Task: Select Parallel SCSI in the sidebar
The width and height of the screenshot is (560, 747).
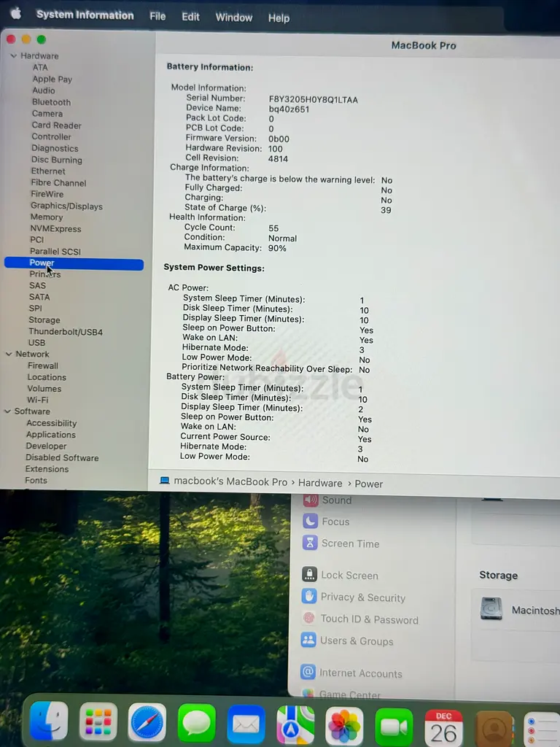Action: 55,252
